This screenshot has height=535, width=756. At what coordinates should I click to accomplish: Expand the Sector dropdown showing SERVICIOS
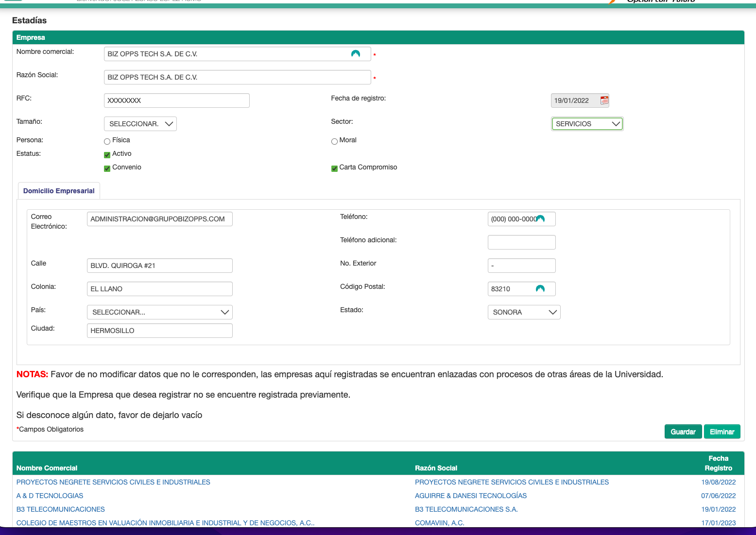[x=587, y=124]
